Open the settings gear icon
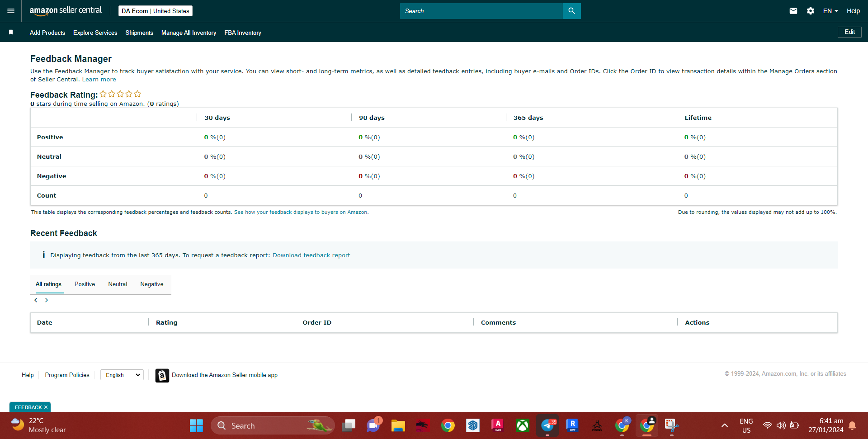The width and height of the screenshot is (868, 439). click(x=811, y=11)
